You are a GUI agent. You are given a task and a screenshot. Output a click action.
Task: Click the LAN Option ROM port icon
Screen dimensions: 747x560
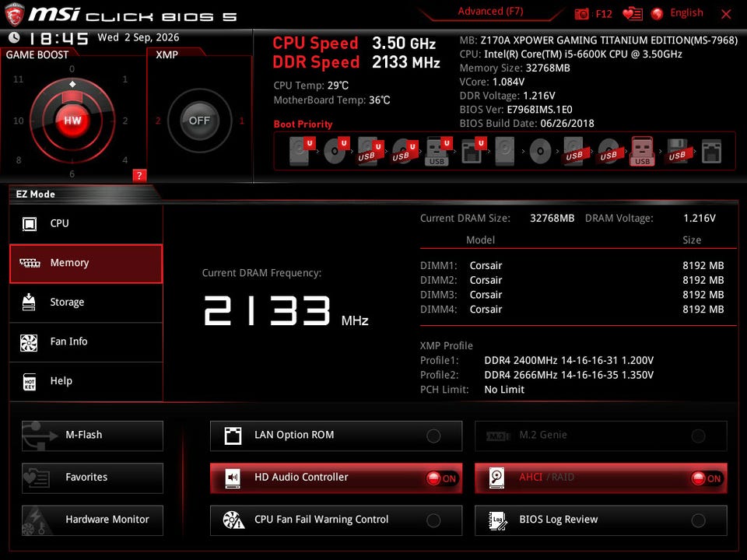[x=233, y=436]
